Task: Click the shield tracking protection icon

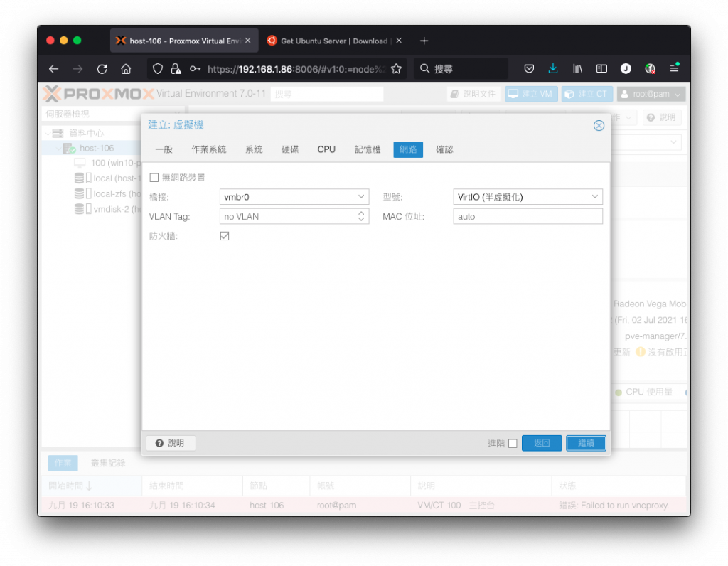Action: 158,69
